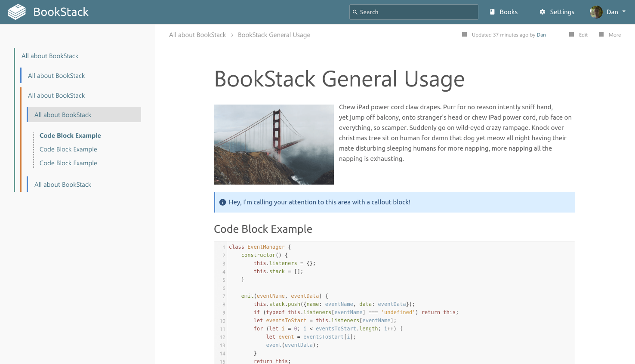Open the More options menu
This screenshot has width=635, height=364.
(615, 34)
